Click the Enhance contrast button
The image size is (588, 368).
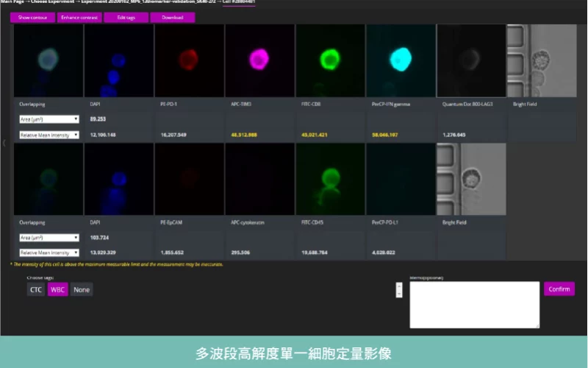coord(79,17)
